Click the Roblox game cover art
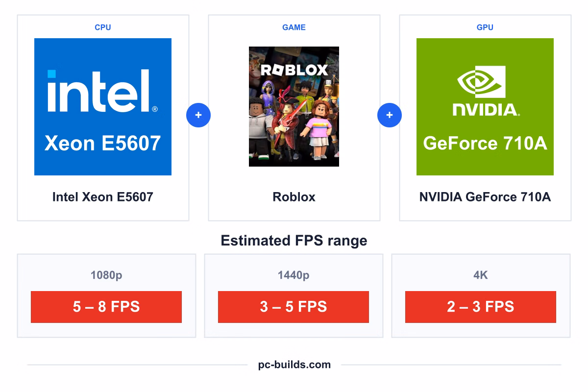Image resolution: width=588 pixels, height=392 pixels. [294, 107]
